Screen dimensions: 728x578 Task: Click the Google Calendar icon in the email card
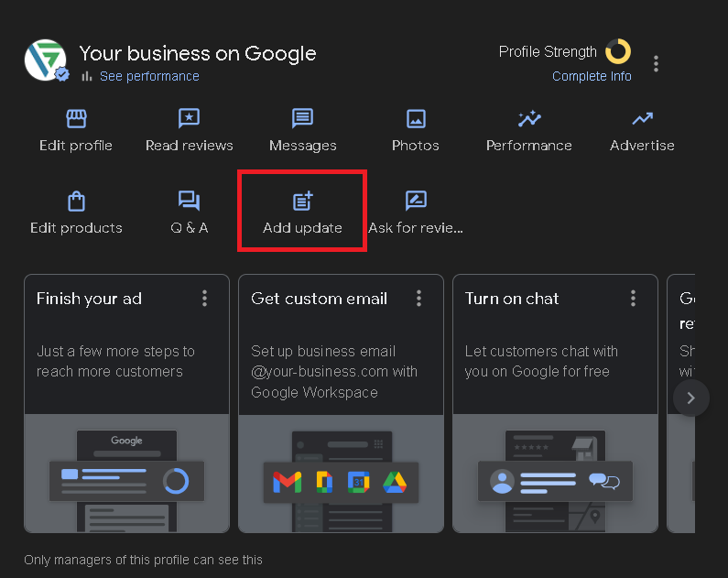358,482
